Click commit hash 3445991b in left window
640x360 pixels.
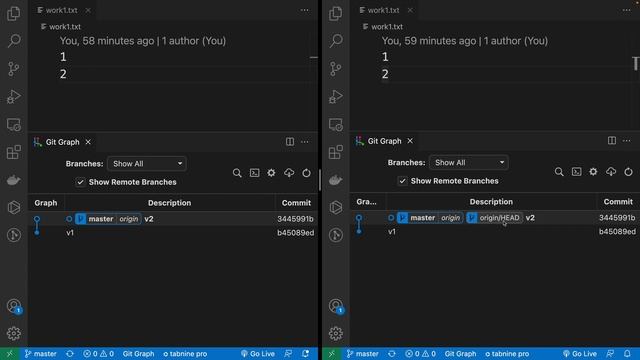coord(296,219)
